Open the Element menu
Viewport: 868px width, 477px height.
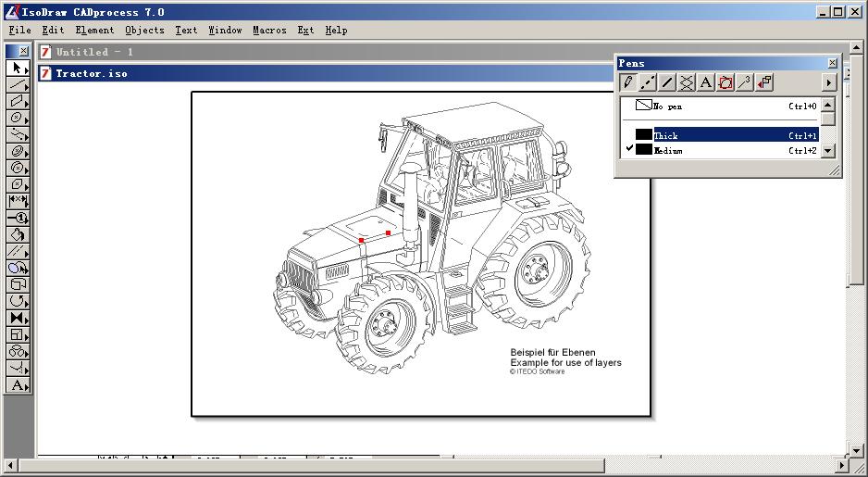[94, 31]
